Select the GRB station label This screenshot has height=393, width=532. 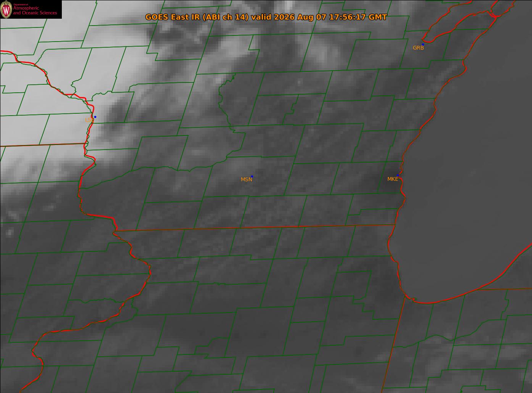[418, 48]
